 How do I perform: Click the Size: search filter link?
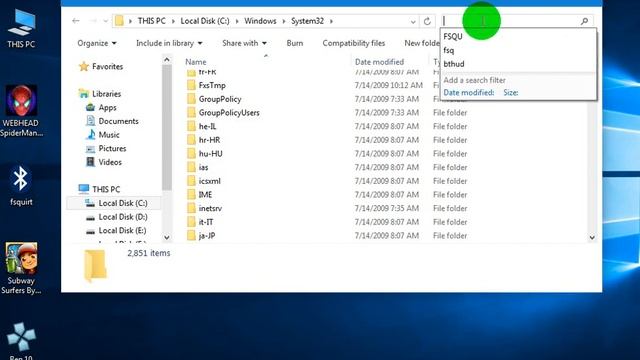tap(511, 93)
